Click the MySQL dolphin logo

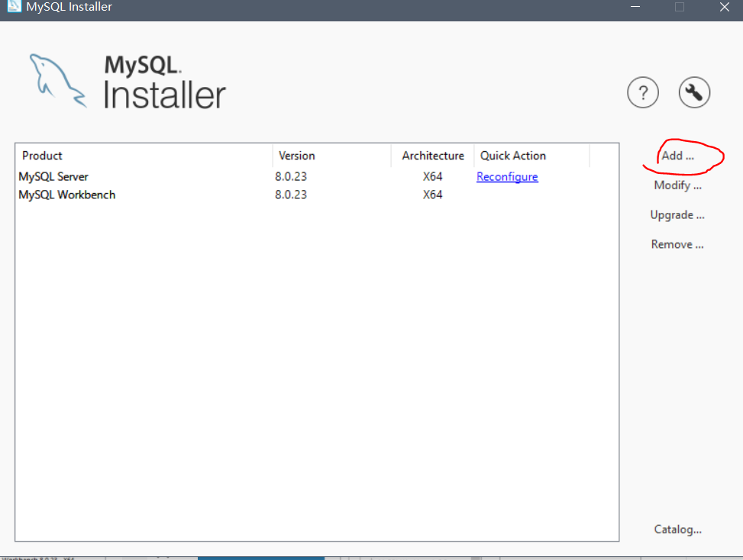point(58,81)
